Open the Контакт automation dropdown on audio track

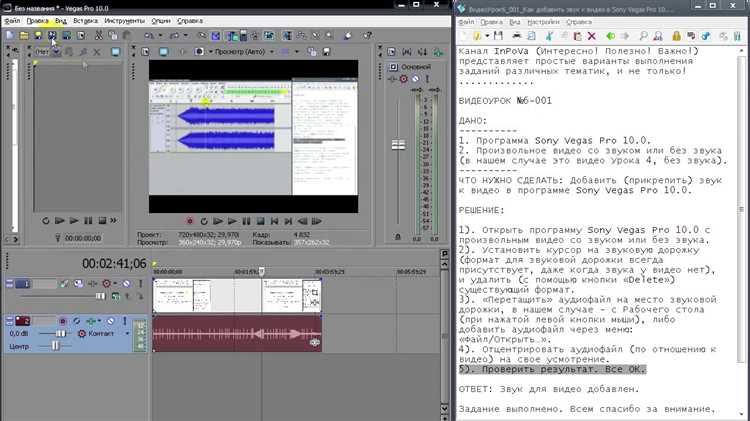127,333
